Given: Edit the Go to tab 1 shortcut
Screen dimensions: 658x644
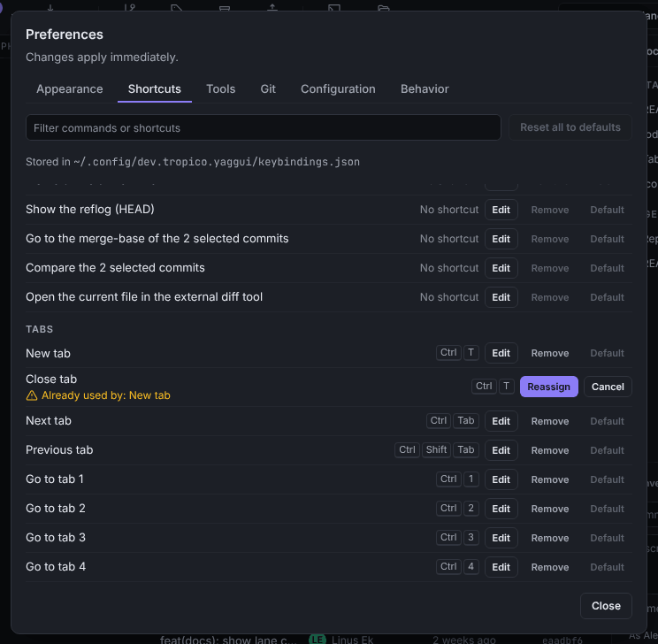Looking at the screenshot, I should pyautogui.click(x=501, y=479).
